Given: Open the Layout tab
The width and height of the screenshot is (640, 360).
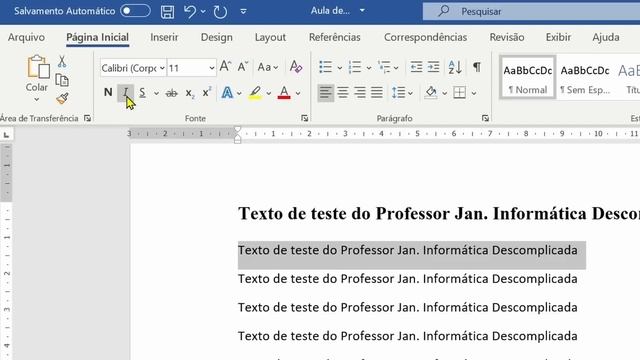Looking at the screenshot, I should click(270, 37).
